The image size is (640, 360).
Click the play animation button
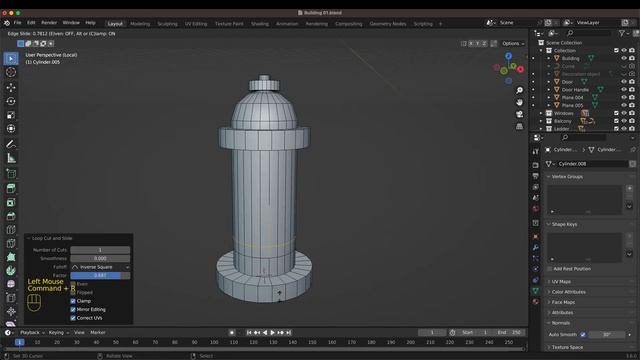pos(273,333)
